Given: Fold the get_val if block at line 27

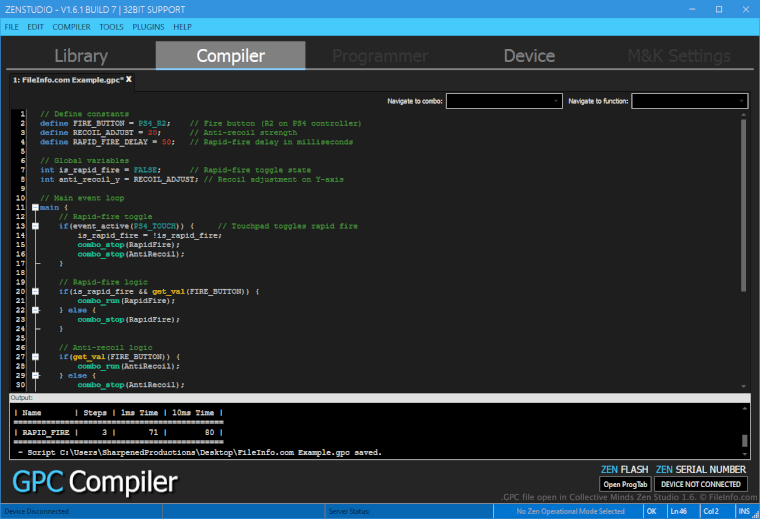Looking at the screenshot, I should [x=35, y=356].
